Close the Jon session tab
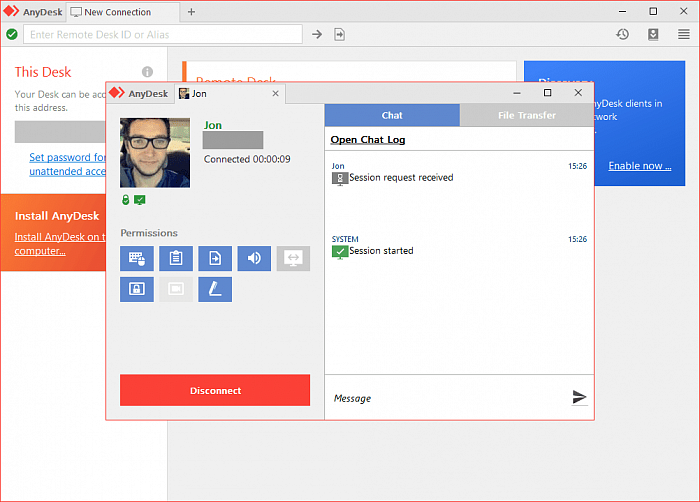 (x=276, y=93)
